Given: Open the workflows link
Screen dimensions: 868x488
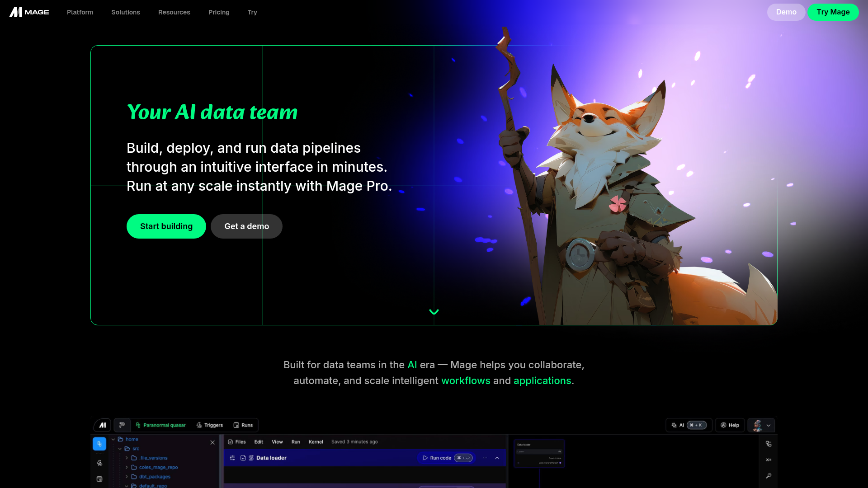Looking at the screenshot, I should pos(466,380).
